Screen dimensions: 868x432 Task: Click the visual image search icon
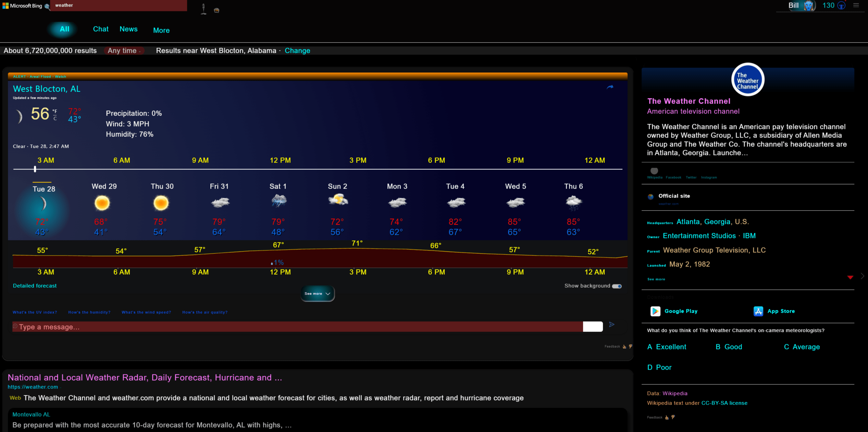point(216,10)
